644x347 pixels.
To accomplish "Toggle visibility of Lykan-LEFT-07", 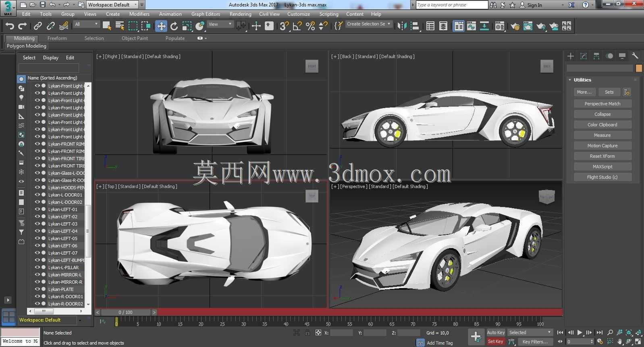I will coord(37,253).
